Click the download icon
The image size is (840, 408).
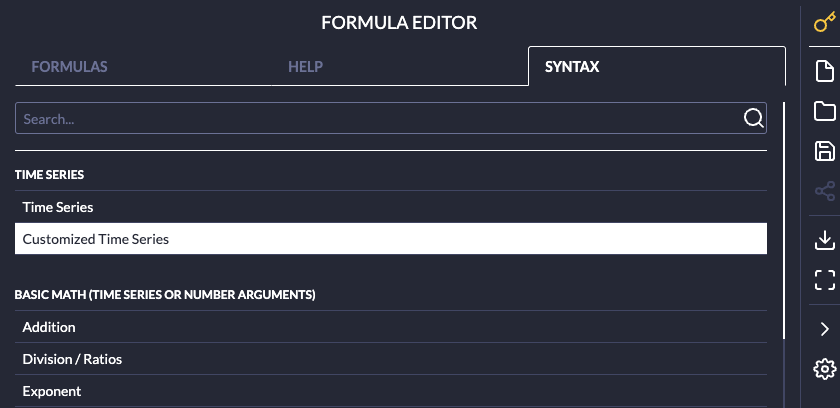824,239
